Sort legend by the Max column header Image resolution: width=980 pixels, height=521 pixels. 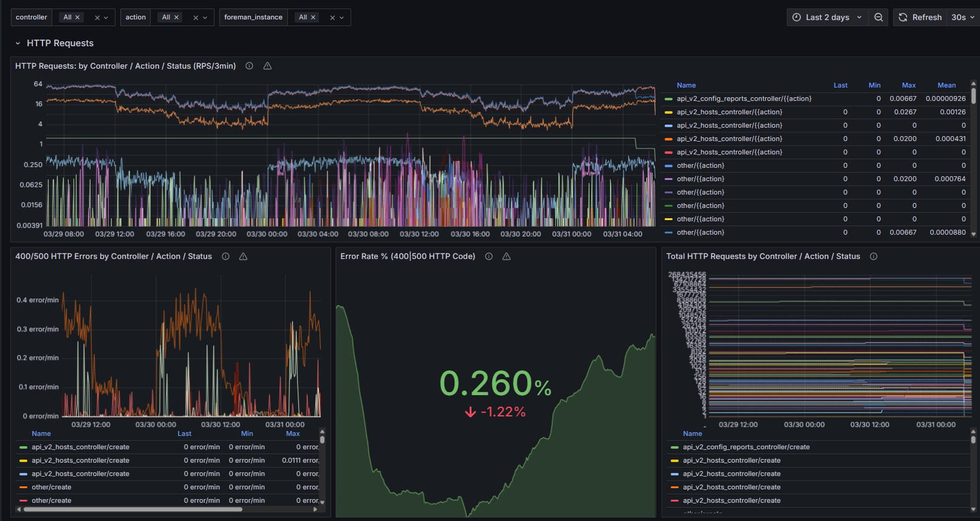tap(908, 85)
